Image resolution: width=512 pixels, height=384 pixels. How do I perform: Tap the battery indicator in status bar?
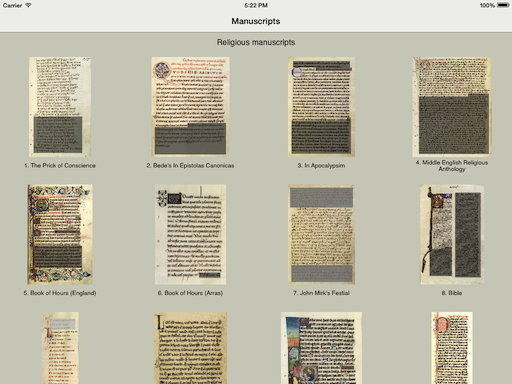pos(503,5)
